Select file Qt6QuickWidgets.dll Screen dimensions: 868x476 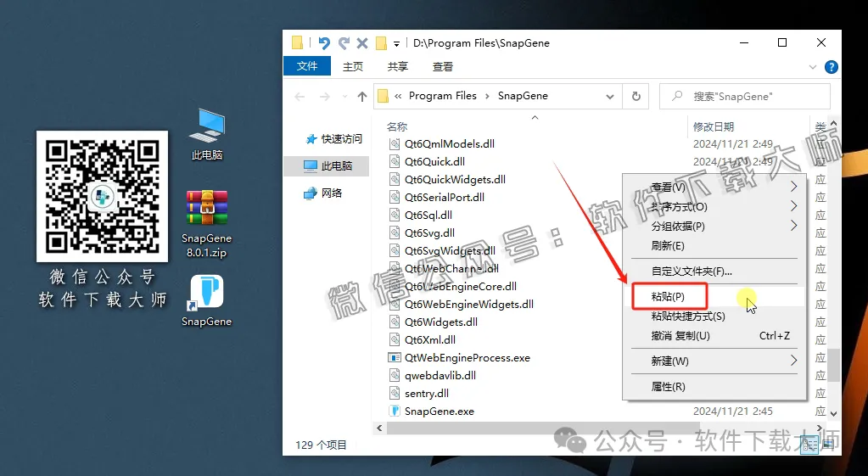click(x=455, y=179)
